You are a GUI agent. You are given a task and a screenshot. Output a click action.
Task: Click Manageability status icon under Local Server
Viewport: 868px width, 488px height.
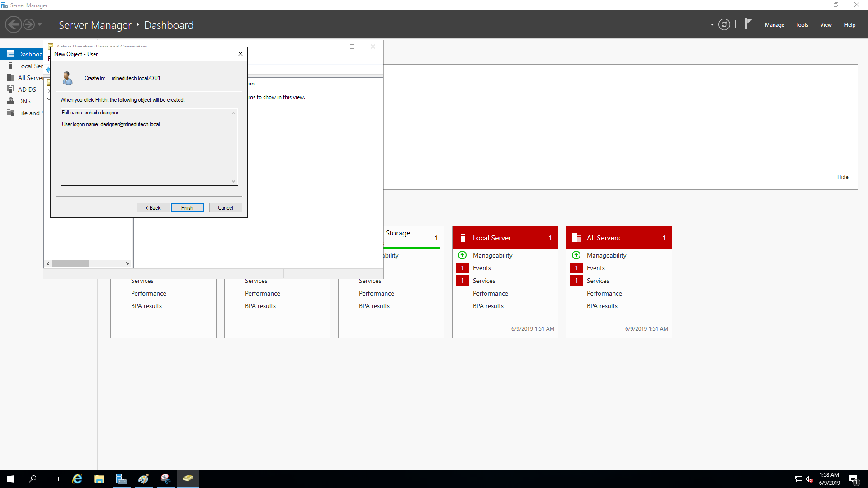coord(462,255)
